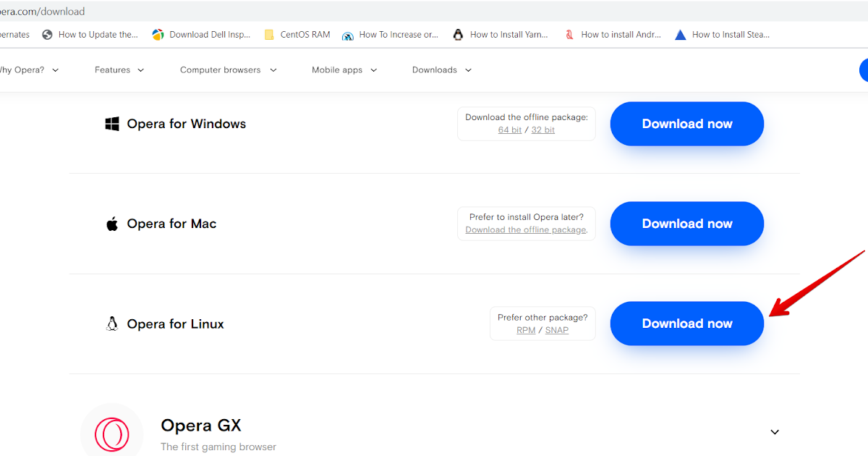
Task: Expand the 'Why Opera?' menu
Action: 29,70
